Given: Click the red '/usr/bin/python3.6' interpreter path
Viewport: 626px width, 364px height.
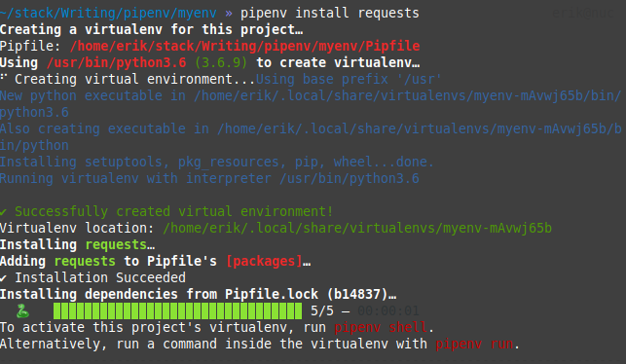Looking at the screenshot, I should click(116, 62).
